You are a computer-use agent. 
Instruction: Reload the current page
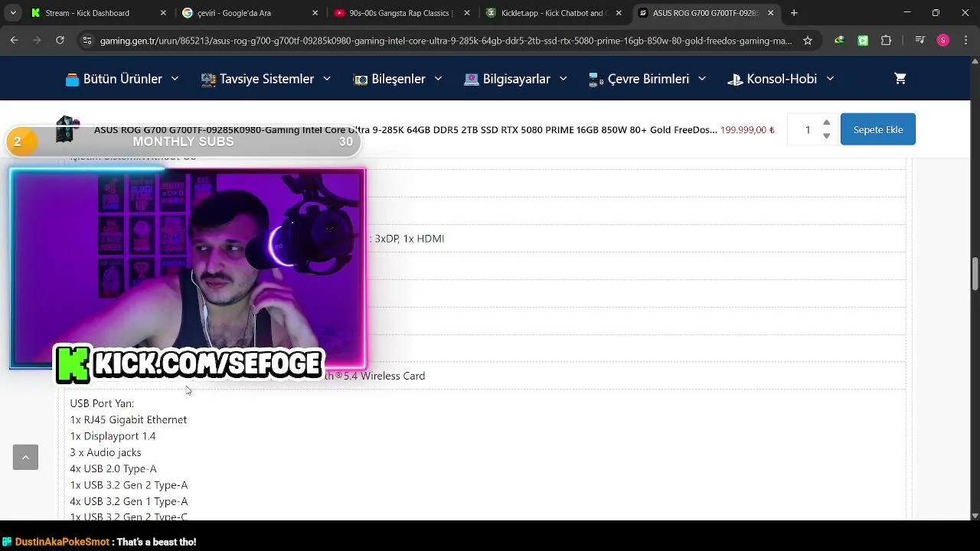[x=60, y=41]
